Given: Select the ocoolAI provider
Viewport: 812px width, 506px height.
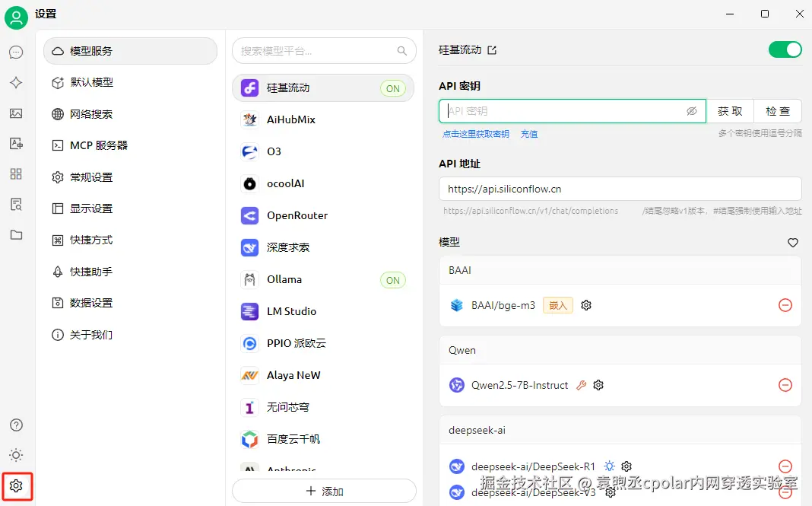Looking at the screenshot, I should coord(323,183).
